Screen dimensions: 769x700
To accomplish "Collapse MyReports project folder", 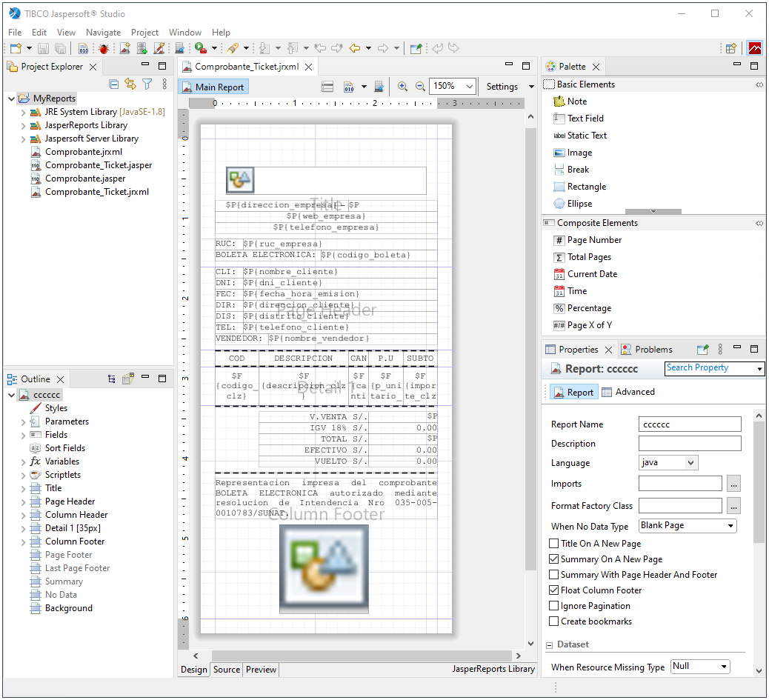I will tap(11, 99).
